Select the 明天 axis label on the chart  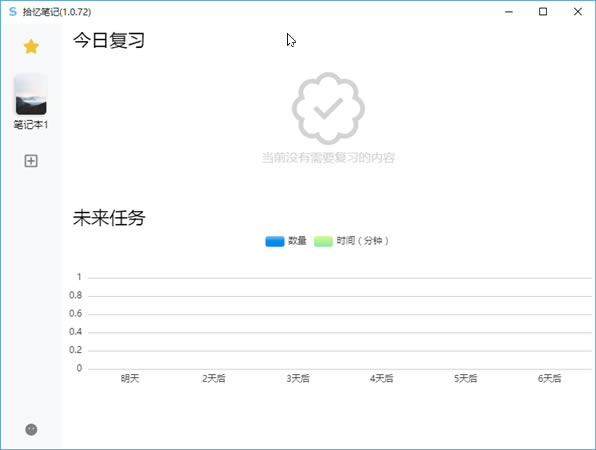click(x=130, y=378)
